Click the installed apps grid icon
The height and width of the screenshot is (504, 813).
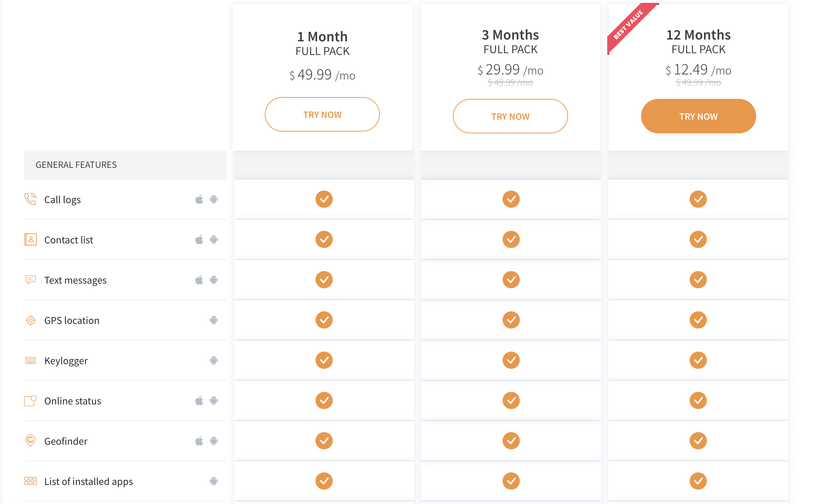point(31,481)
